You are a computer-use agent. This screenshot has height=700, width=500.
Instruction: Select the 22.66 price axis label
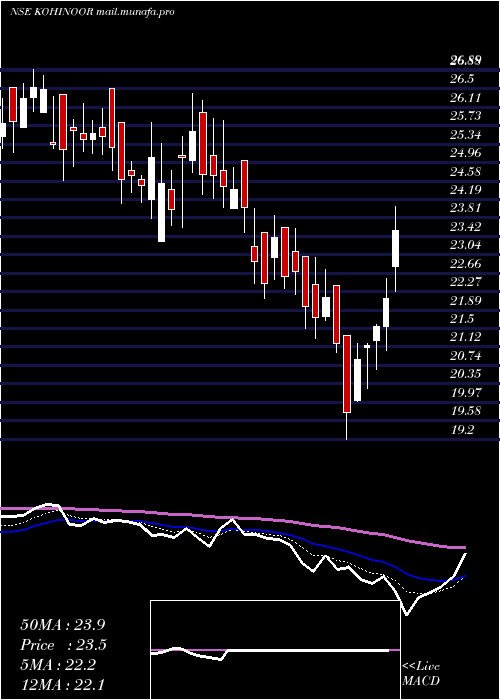coord(465,264)
